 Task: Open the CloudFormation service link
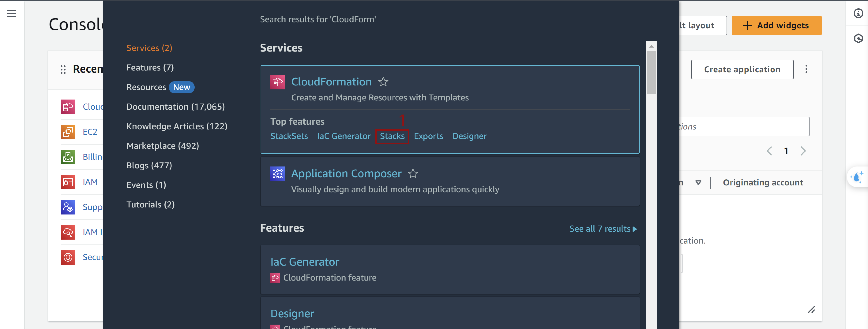tap(331, 82)
